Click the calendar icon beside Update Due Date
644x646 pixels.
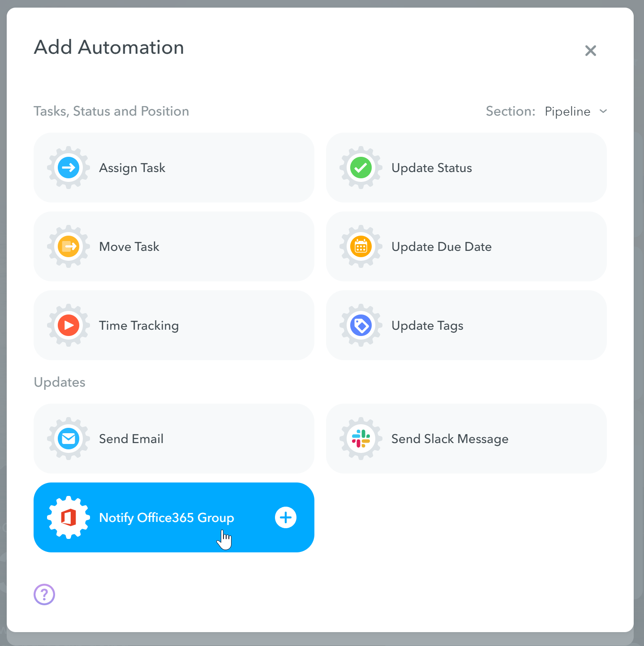point(361,246)
